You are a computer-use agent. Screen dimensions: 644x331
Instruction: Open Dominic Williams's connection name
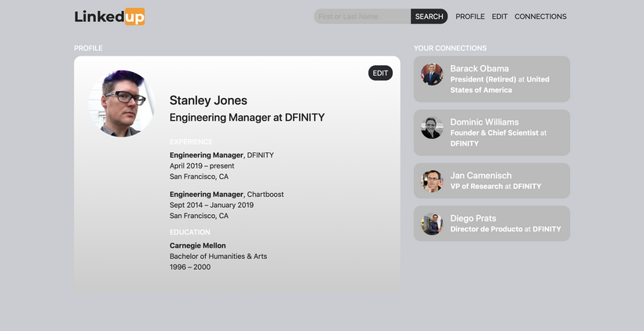(484, 122)
